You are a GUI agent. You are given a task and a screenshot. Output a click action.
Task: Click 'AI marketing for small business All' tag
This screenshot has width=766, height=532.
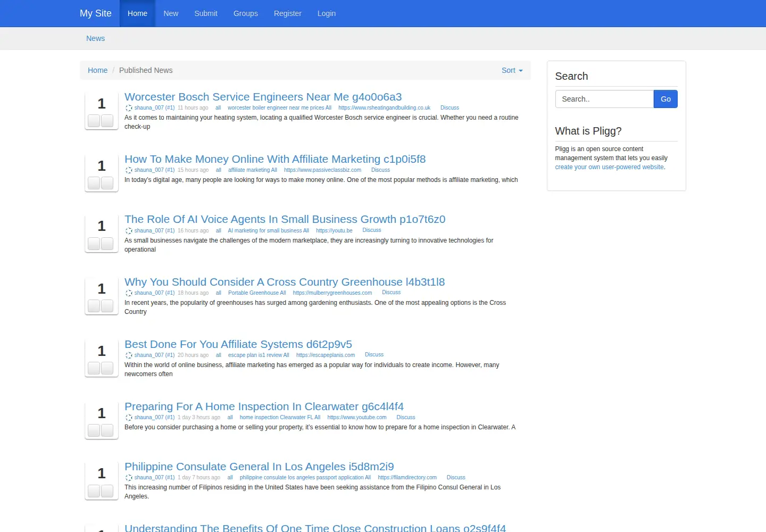coord(269,231)
